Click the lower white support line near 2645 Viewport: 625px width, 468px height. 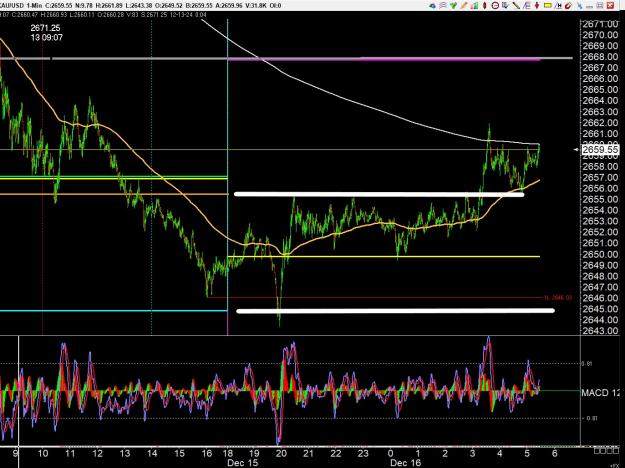395,311
